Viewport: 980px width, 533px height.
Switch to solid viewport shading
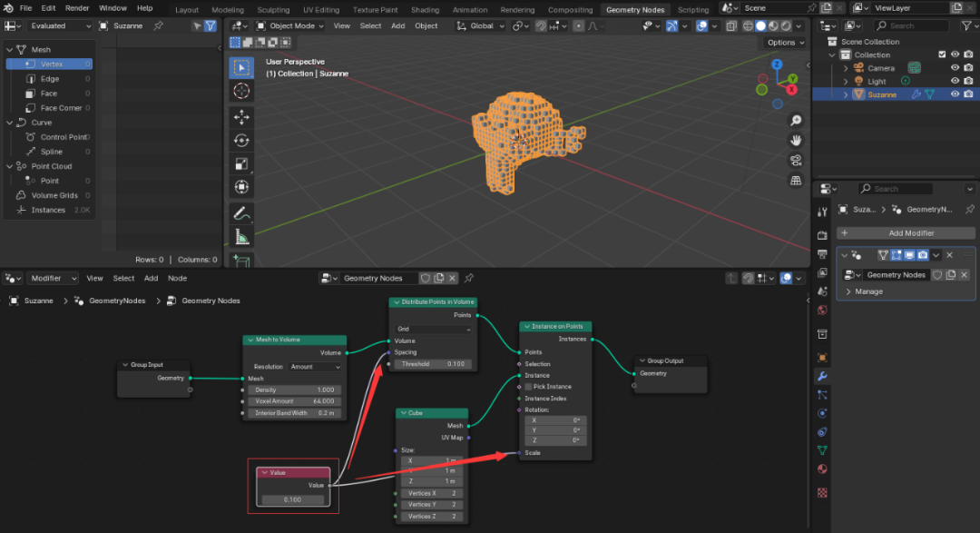[x=760, y=26]
